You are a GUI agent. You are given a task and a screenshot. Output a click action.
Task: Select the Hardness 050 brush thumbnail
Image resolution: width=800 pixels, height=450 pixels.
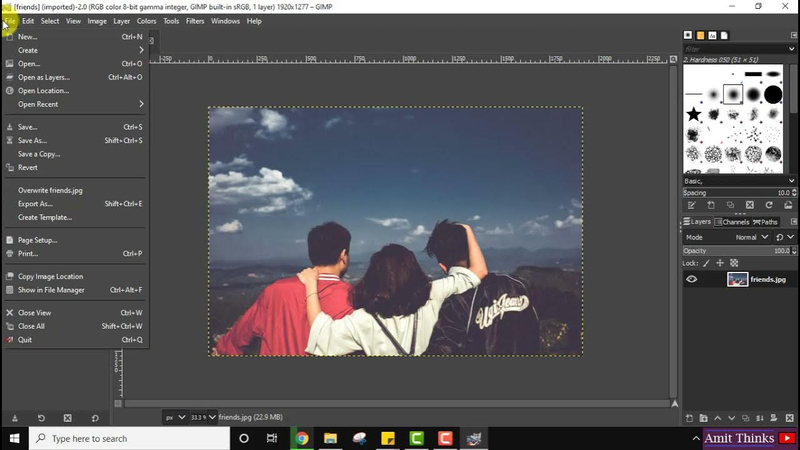[733, 94]
